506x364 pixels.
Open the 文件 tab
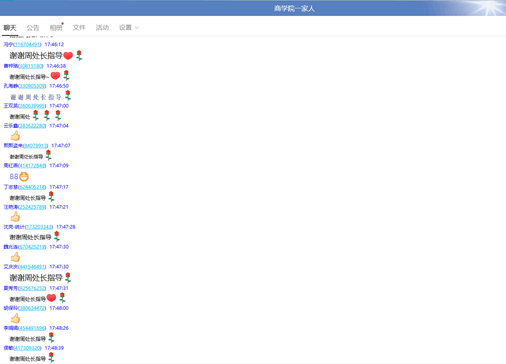(x=79, y=28)
